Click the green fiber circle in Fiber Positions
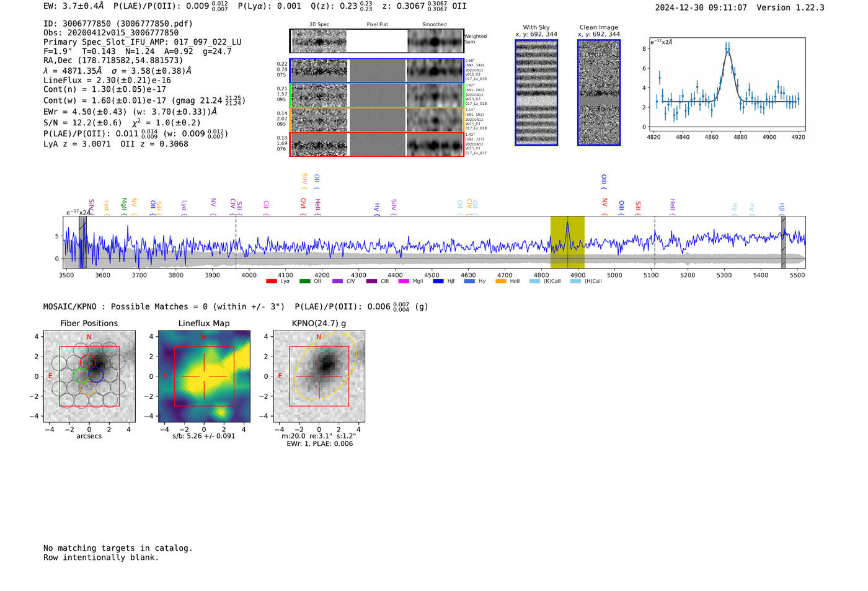Image resolution: width=868 pixels, height=591 pixels. (81, 375)
